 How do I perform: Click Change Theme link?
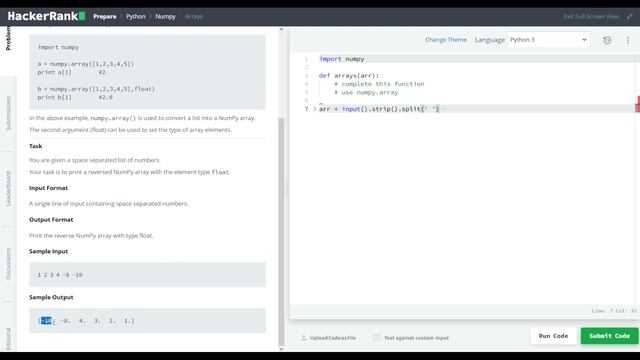446,40
